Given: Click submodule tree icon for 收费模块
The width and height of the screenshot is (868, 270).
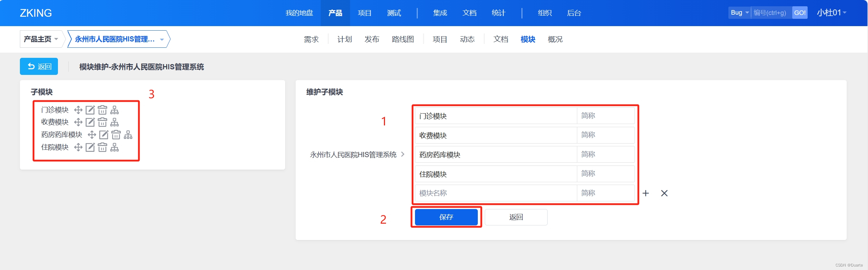Looking at the screenshot, I should point(114,122).
